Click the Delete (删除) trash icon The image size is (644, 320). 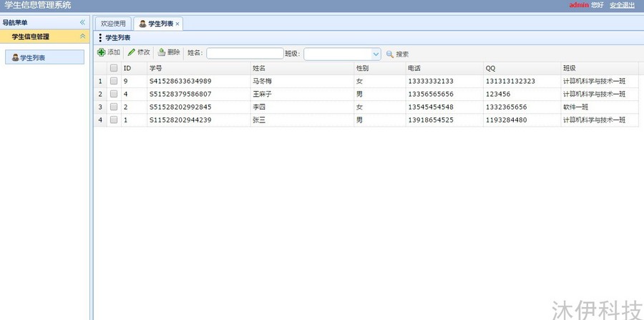[x=162, y=52]
